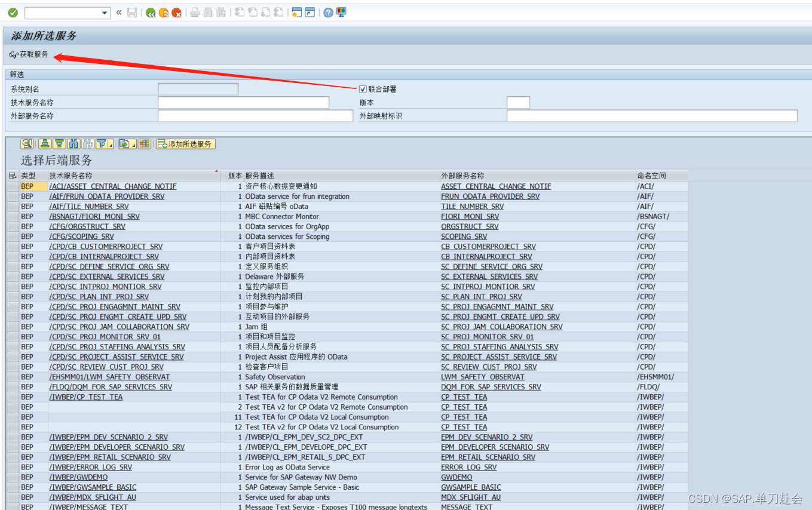812x510 pixels.
Task: Open the command field dropdown
Action: (105, 13)
